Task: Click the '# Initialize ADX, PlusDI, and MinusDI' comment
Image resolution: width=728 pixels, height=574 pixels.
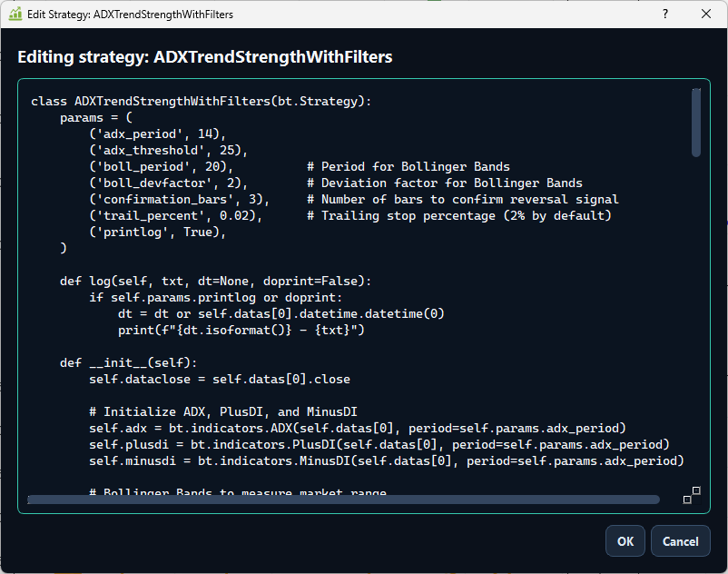Action: (223, 412)
